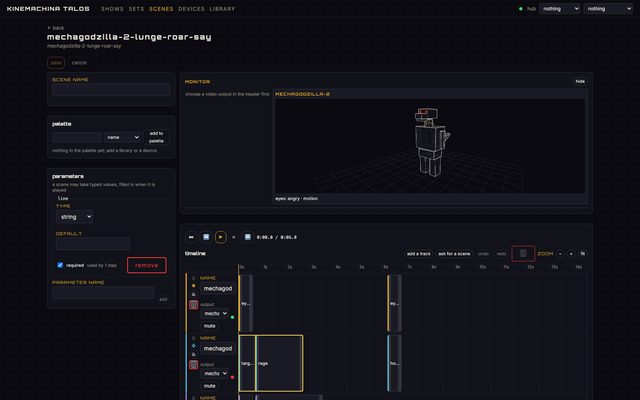Image resolution: width=640 pixels, height=400 pixels.
Task: Redo the timeline edit
Action: click(501, 254)
